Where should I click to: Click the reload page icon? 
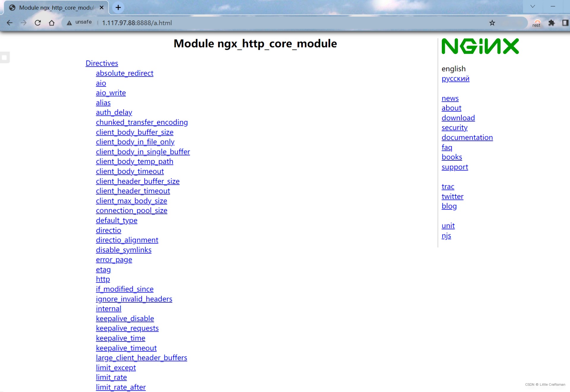pyautogui.click(x=38, y=23)
